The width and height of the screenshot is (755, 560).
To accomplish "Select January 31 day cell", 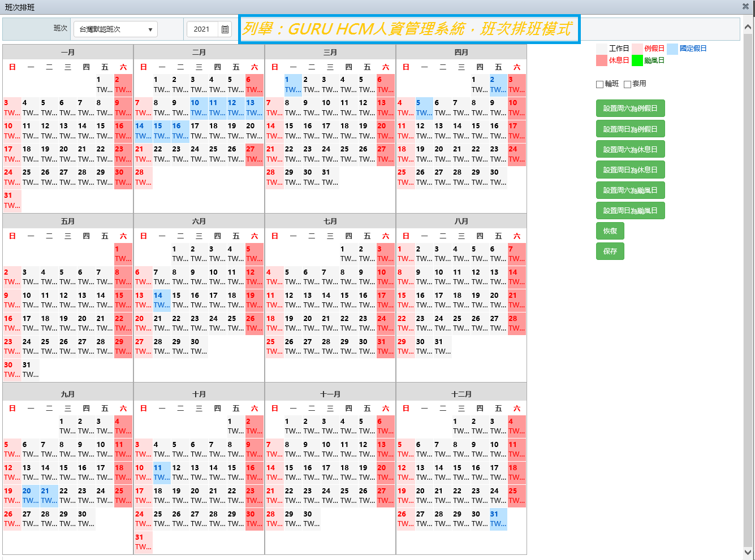I will point(12,200).
